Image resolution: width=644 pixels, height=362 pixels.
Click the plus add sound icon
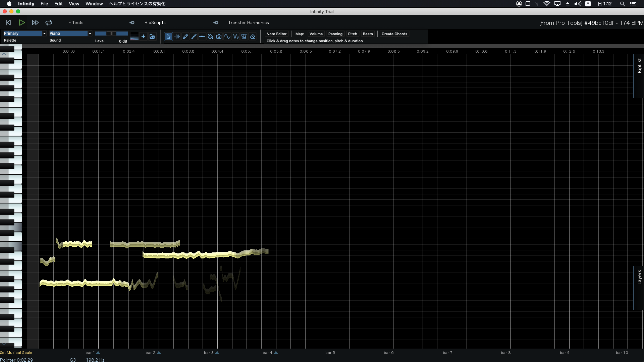pos(143,37)
